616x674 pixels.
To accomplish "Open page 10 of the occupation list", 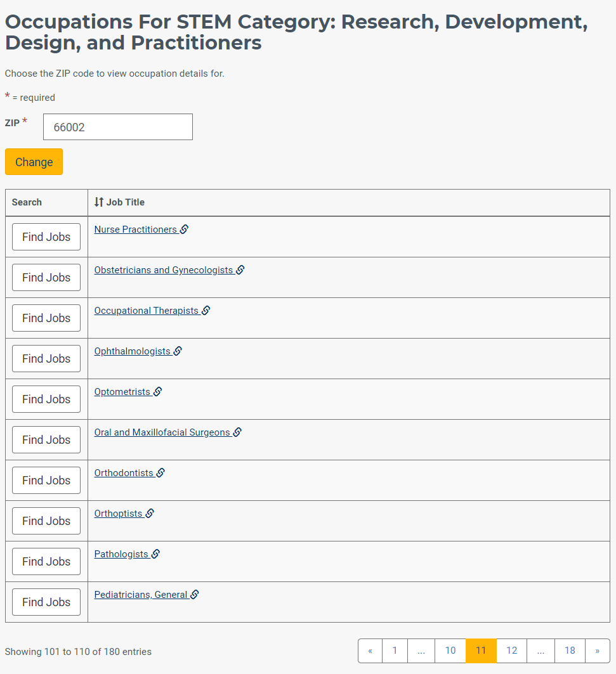I will (x=450, y=651).
